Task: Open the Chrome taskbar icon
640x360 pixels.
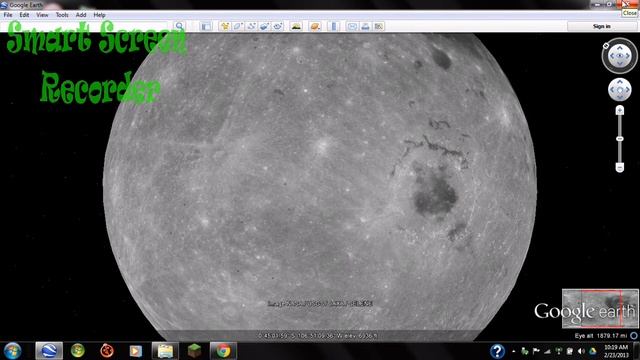Action: click(x=223, y=351)
